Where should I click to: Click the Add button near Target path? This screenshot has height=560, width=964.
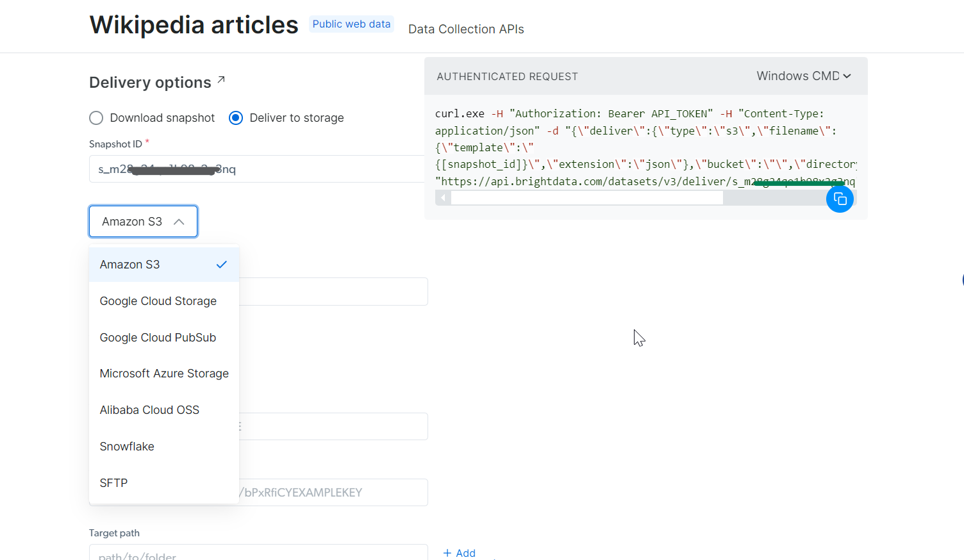(460, 552)
